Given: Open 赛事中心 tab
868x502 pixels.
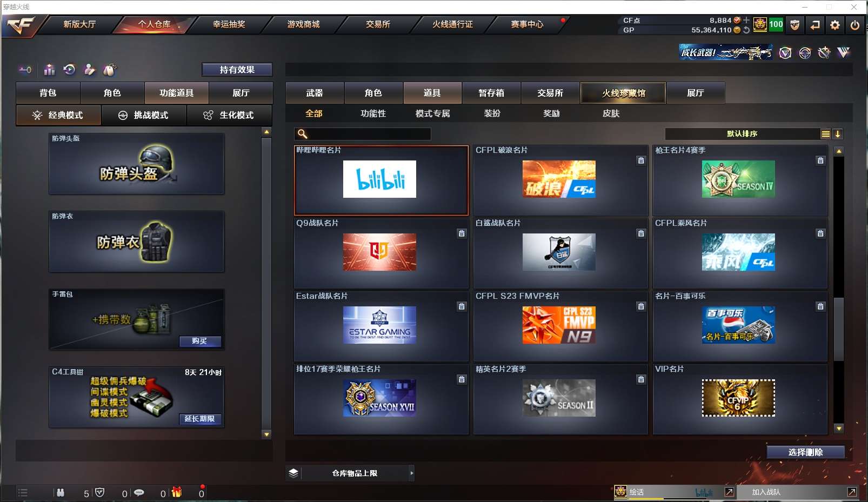Looking at the screenshot, I should coord(528,24).
